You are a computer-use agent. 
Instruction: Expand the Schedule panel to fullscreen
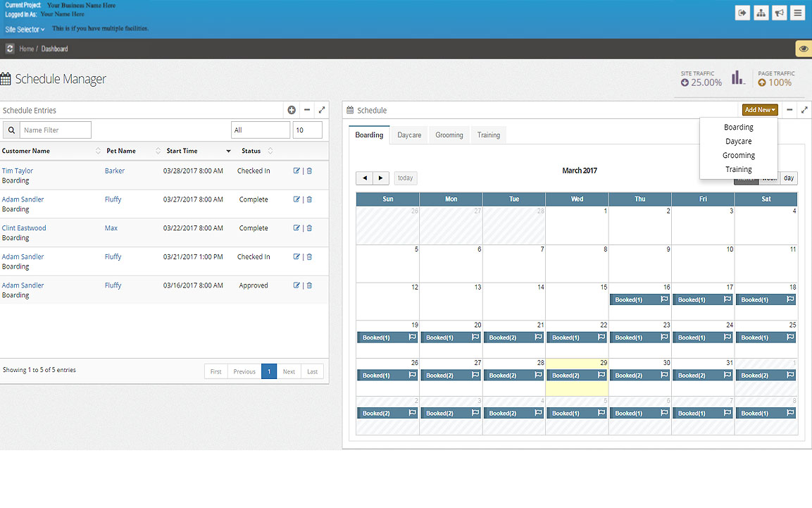[x=804, y=110]
